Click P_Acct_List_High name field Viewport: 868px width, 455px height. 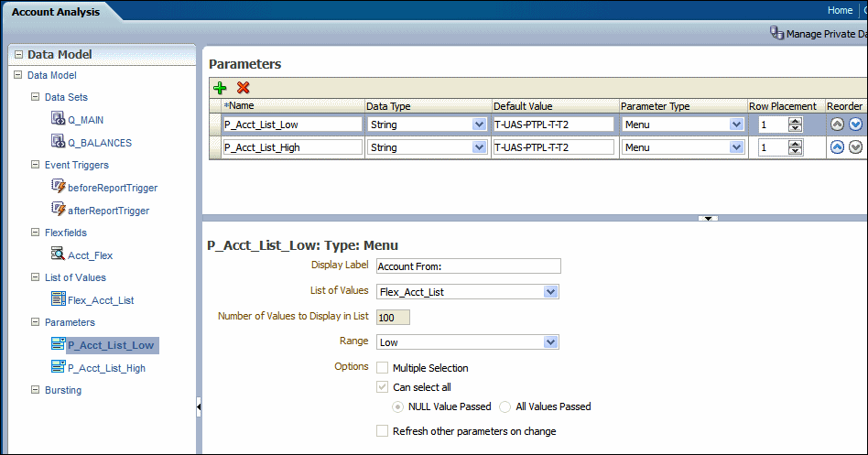292,147
